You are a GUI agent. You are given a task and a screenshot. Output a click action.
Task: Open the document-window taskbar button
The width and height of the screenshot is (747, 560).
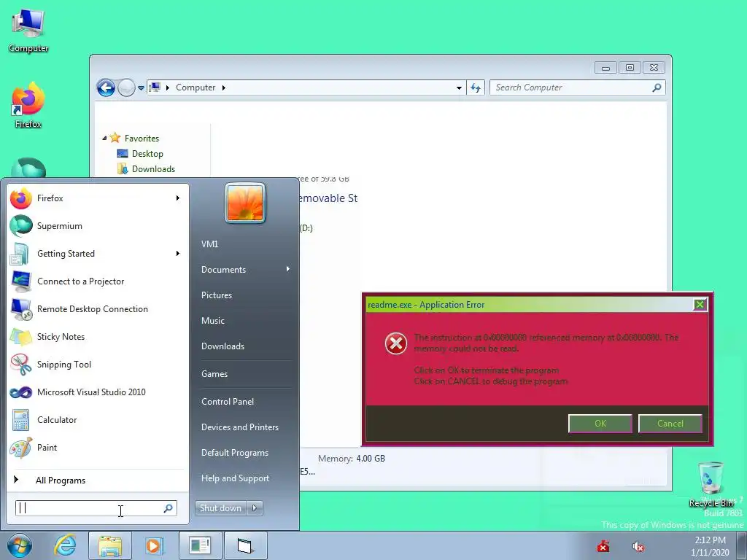(x=200, y=545)
